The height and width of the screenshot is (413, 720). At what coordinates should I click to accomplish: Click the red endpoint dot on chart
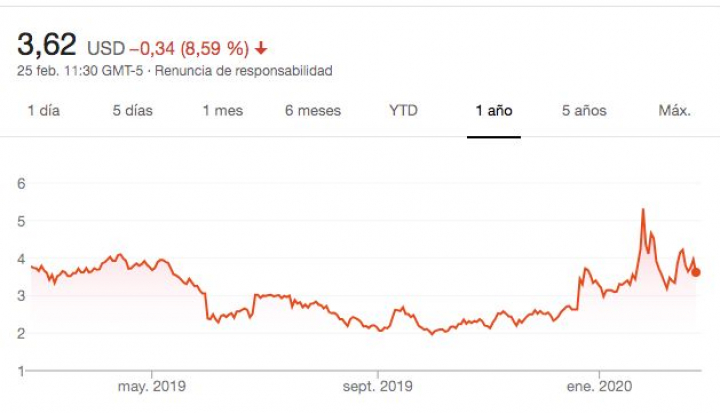696,272
